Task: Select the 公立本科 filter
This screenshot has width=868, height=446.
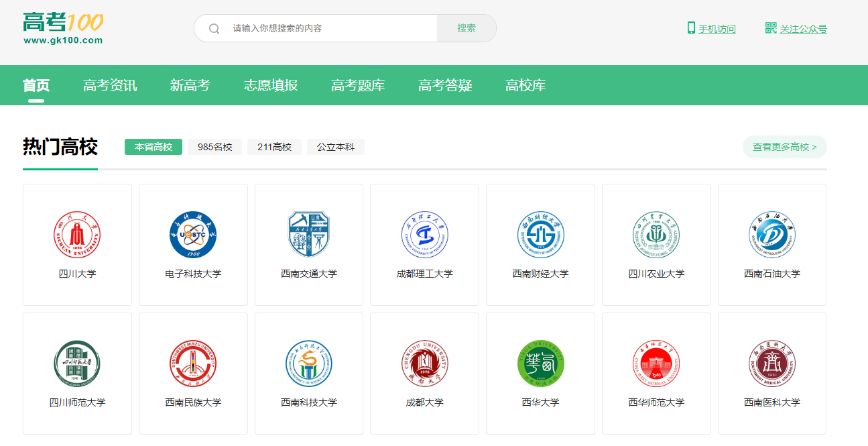Action: point(335,146)
